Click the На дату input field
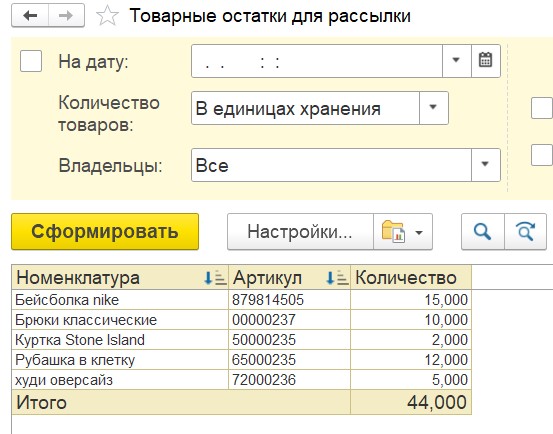 [317, 61]
